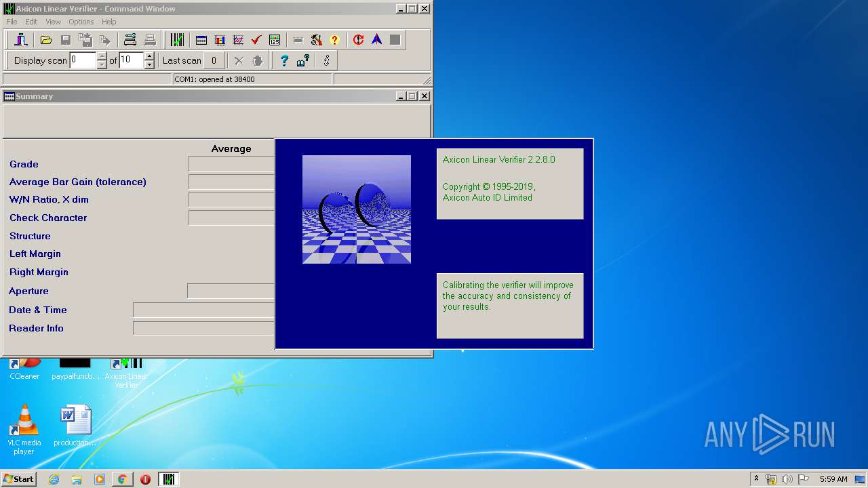Click the Reader Info field
The image size is (868, 488).
coord(203,328)
